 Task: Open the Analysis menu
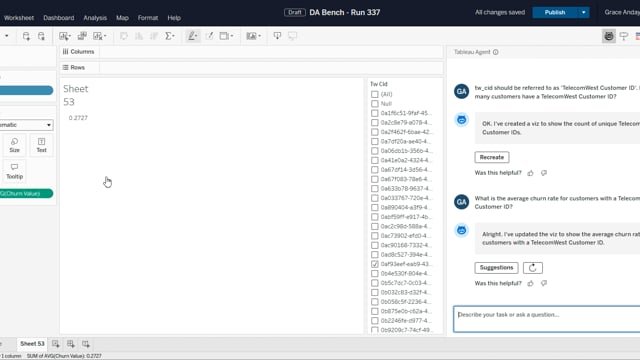coord(95,18)
